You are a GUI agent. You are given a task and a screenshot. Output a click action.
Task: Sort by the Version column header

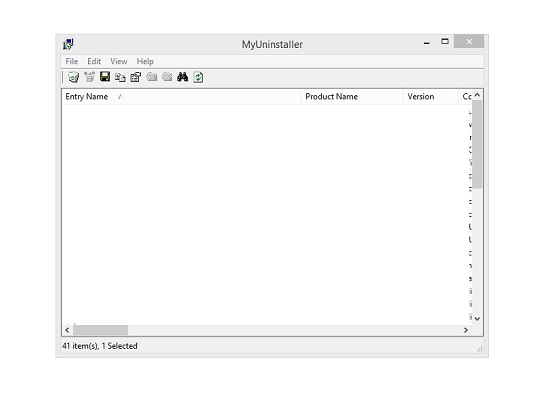point(431,96)
